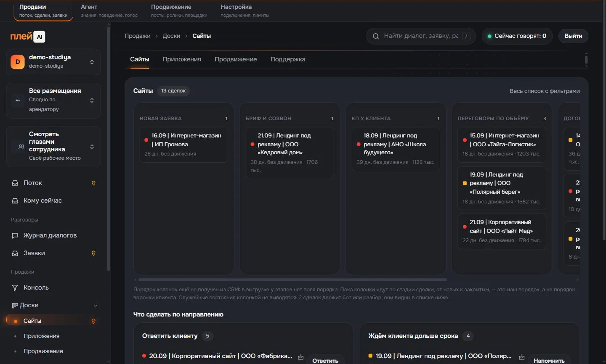This screenshot has width=606, height=364.
Task: Click the Заявки inbox icon
Action: [15, 253]
